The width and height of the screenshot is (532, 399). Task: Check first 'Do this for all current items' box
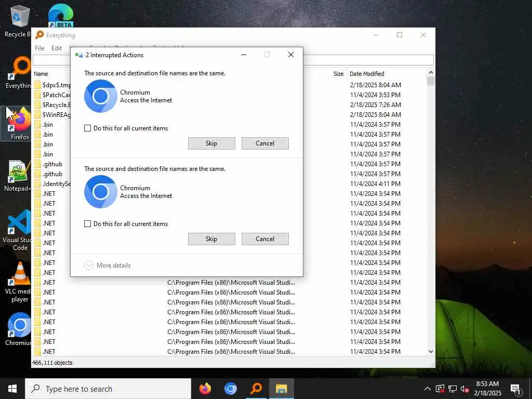87,128
